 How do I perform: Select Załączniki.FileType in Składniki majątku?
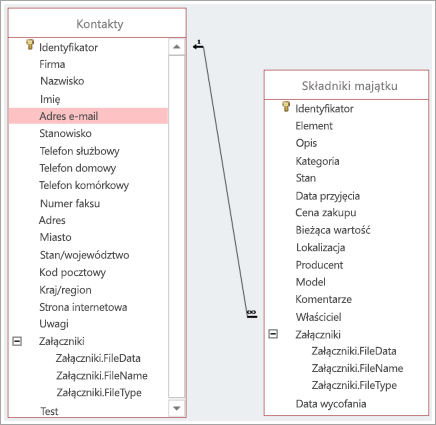point(354,385)
